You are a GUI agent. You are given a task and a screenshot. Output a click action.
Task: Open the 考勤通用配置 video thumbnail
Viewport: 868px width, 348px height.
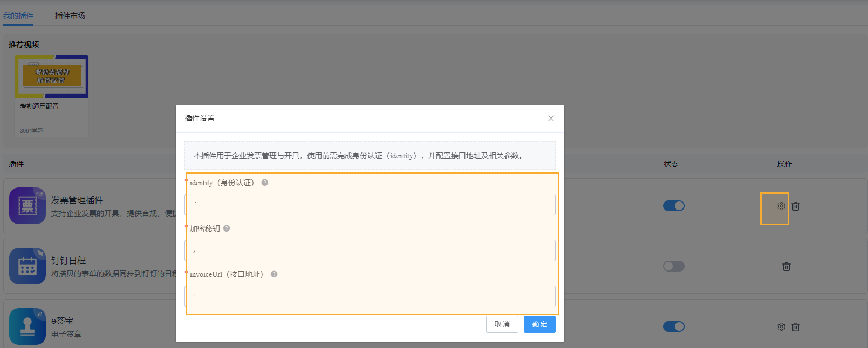point(51,76)
